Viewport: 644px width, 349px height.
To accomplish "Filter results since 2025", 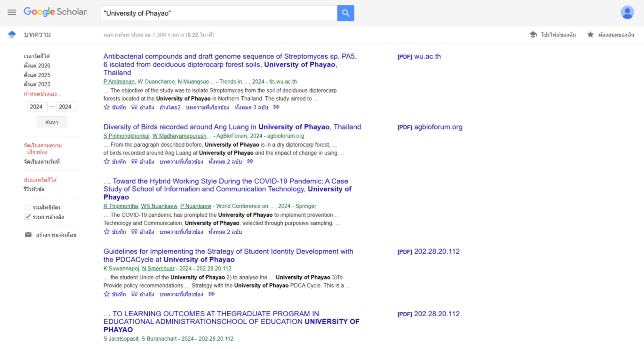I will click(37, 75).
